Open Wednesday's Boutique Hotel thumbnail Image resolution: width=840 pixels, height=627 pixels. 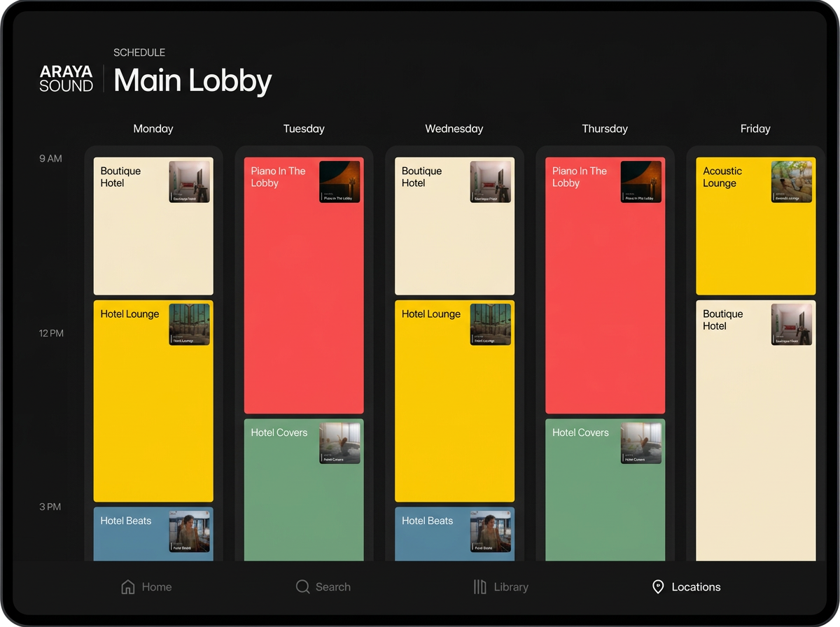[491, 182]
